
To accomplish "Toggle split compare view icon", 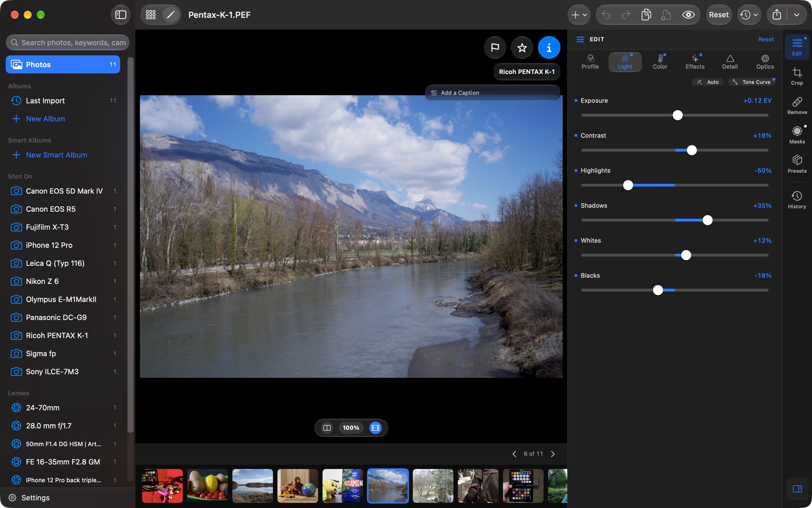I will click(327, 428).
